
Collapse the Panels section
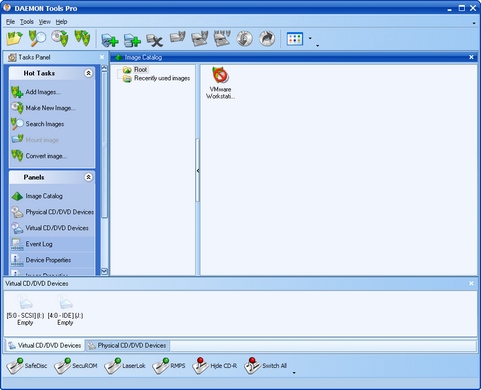[88, 177]
